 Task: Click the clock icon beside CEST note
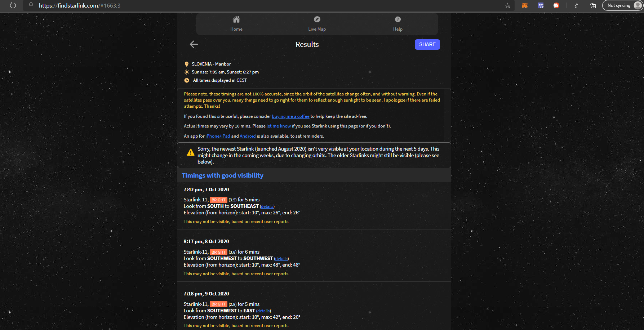tap(187, 80)
